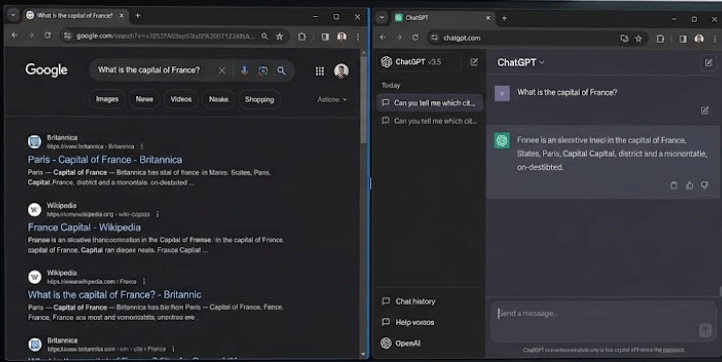The image size is (722, 362).
Task: Click the install app icon in ChatGPT address bar
Action: pos(624,39)
